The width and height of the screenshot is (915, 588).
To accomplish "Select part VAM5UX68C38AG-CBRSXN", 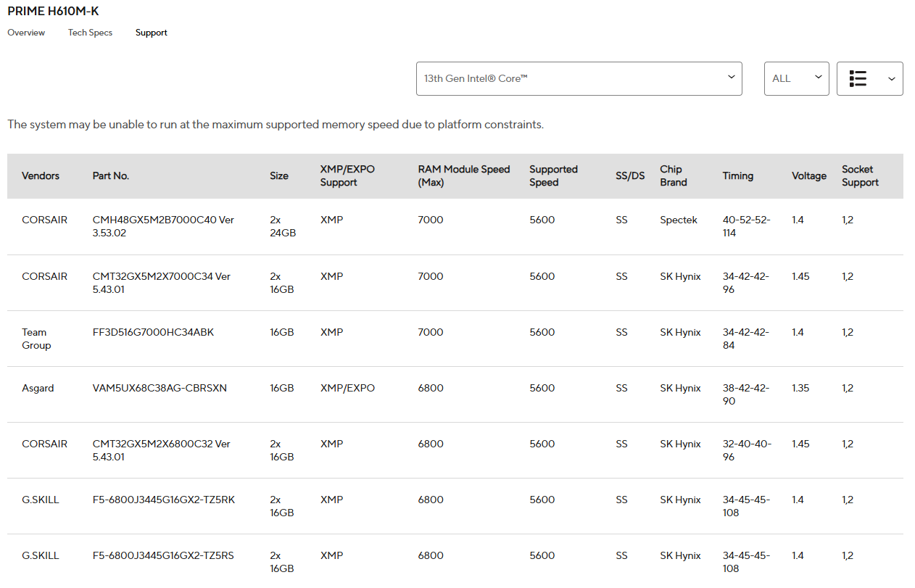I will tap(160, 388).
